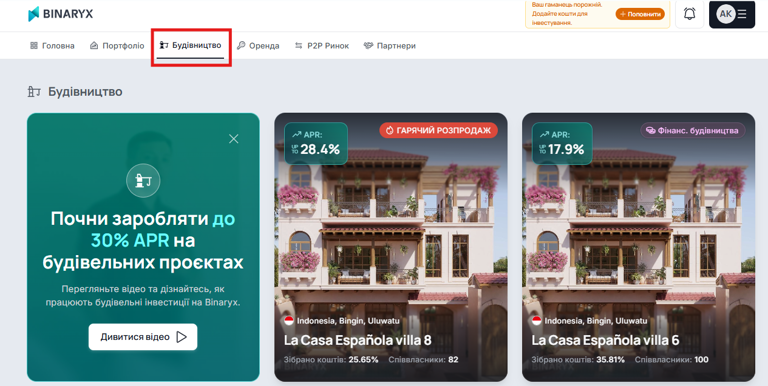Viewport: 768px width, 386px height.
Task: Click the crane icon beside Будівництво heading
Action: pyautogui.click(x=34, y=92)
